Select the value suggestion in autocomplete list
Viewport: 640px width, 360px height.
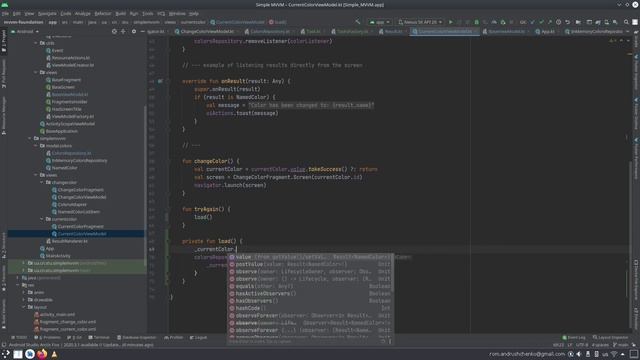pyautogui.click(x=310, y=257)
